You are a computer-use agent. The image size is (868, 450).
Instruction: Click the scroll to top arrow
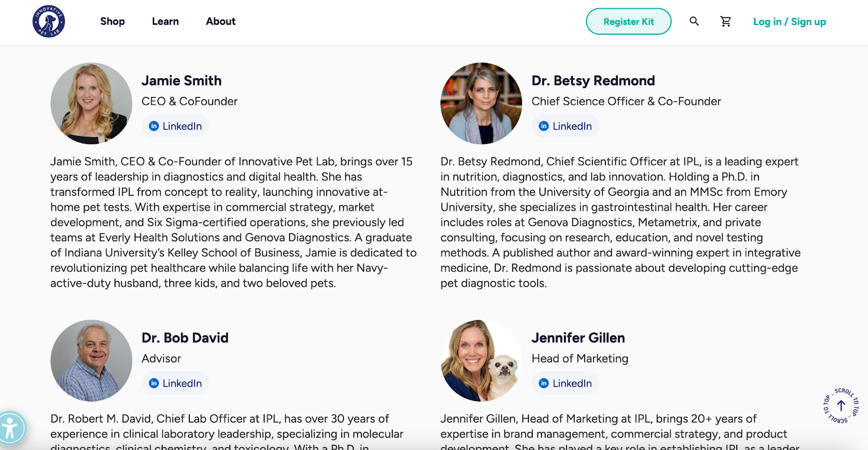click(841, 405)
